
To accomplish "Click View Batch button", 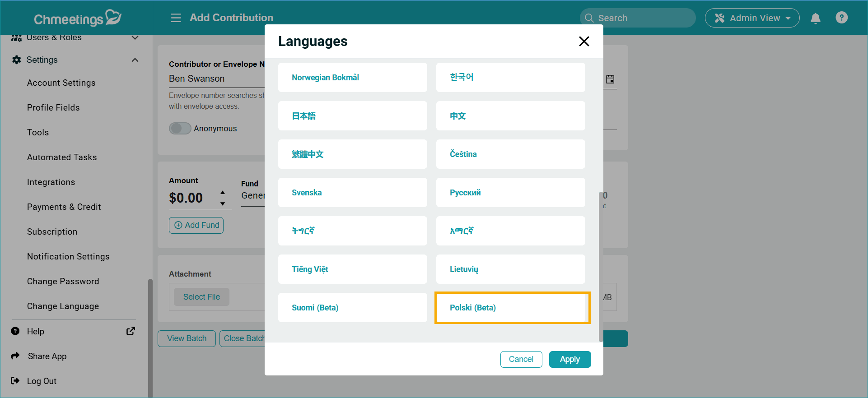I will click(x=187, y=338).
